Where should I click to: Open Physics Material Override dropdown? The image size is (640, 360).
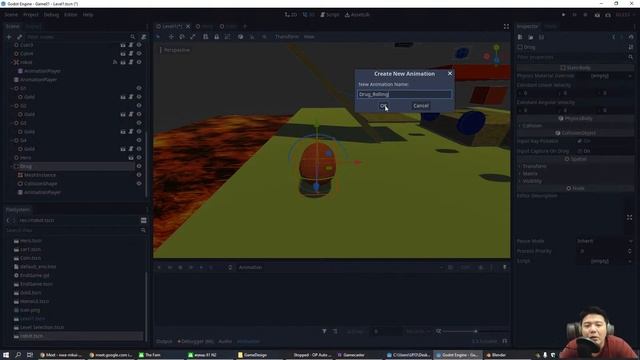[606, 76]
